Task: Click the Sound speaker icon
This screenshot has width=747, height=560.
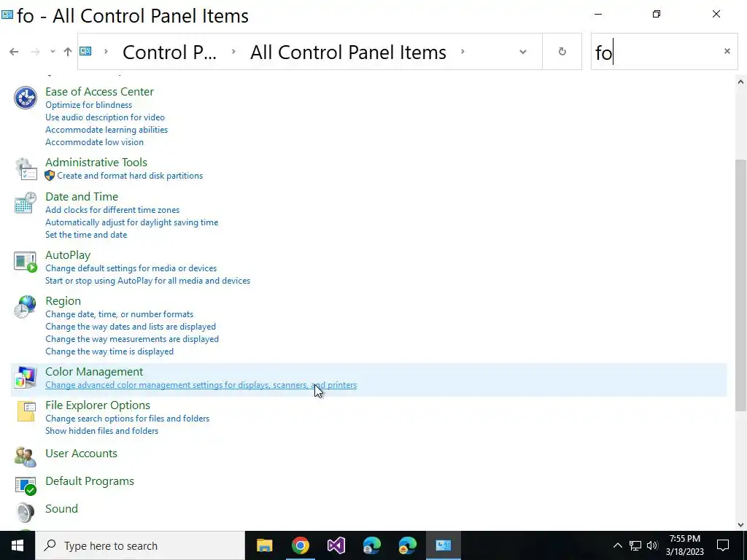Action: pos(26,513)
